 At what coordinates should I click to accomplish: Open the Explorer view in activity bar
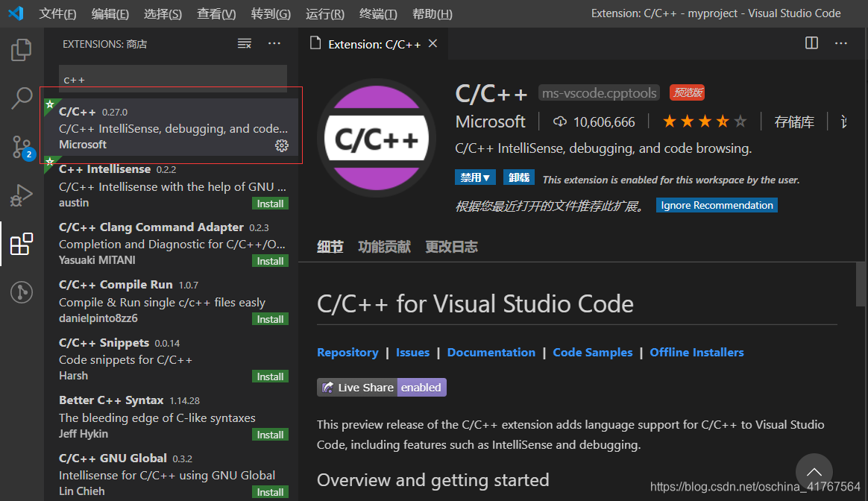pyautogui.click(x=22, y=50)
